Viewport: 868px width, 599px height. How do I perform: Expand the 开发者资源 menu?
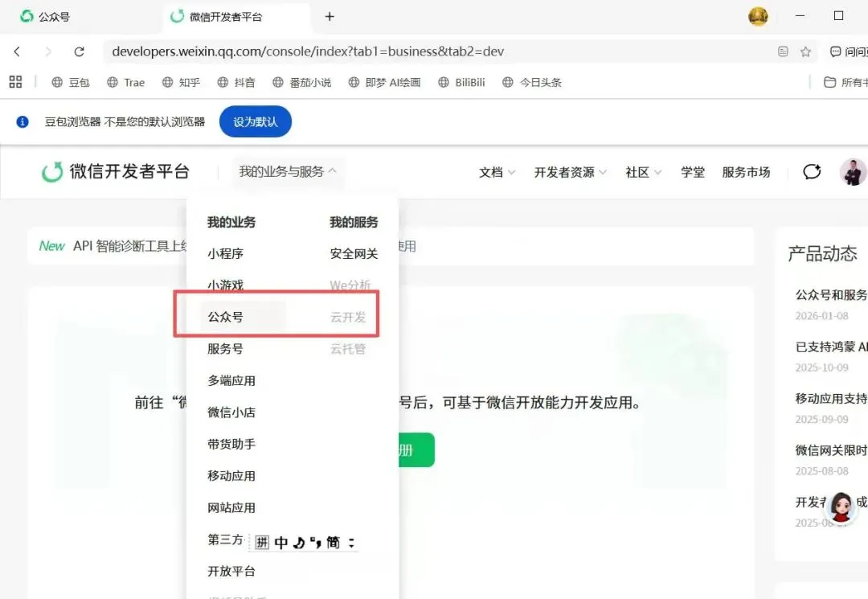click(x=570, y=172)
